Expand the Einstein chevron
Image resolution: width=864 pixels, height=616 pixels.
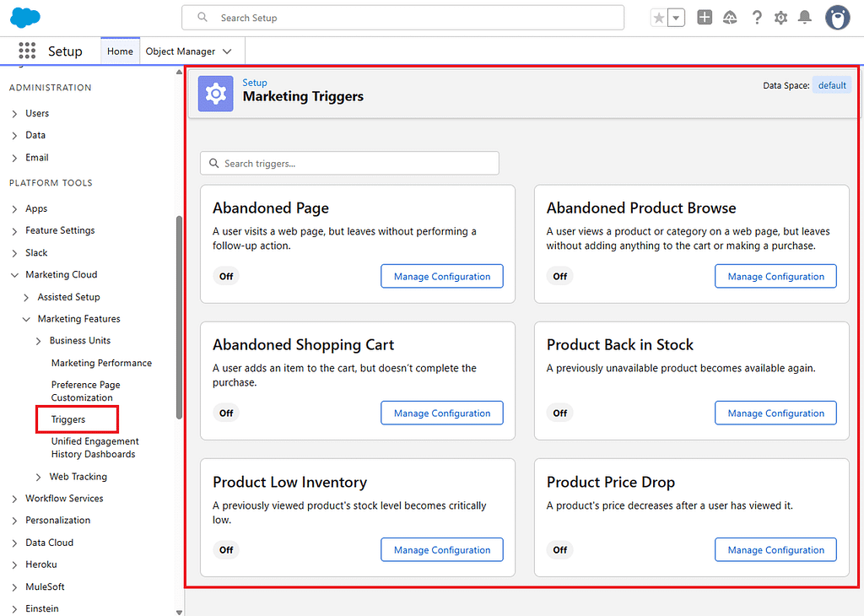(14, 609)
